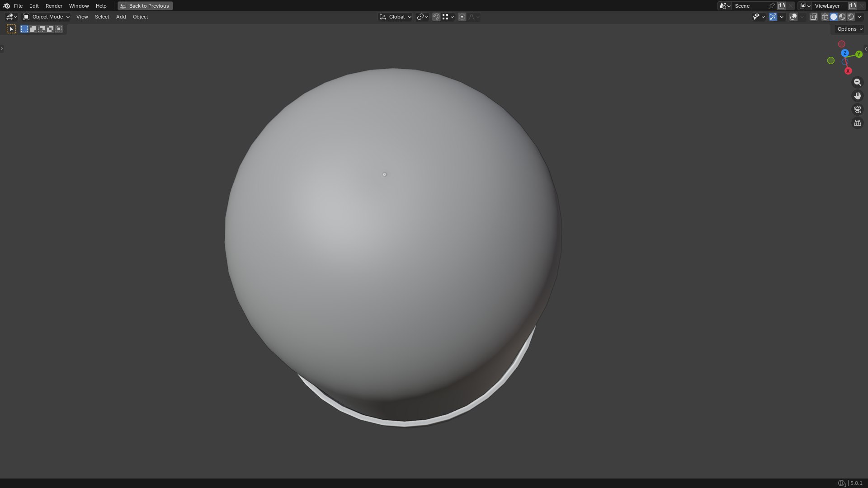Viewport: 868px width, 488px height.
Task: Toggle viewport overlays button
Action: point(793,17)
